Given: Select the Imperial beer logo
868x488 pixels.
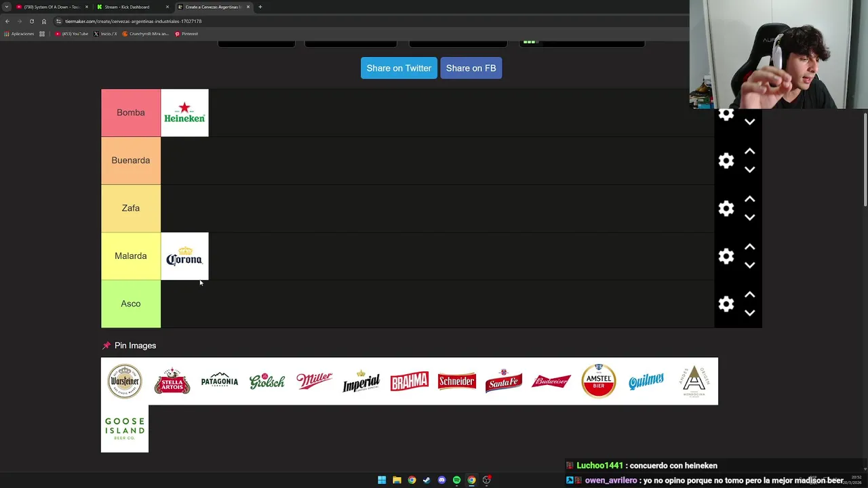Looking at the screenshot, I should coord(361,381).
